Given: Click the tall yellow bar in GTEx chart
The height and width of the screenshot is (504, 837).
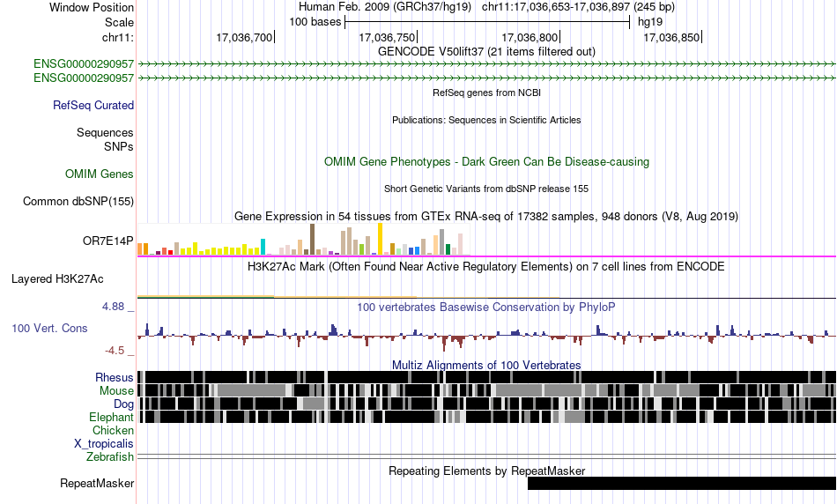Looking at the screenshot, I should [380, 239].
